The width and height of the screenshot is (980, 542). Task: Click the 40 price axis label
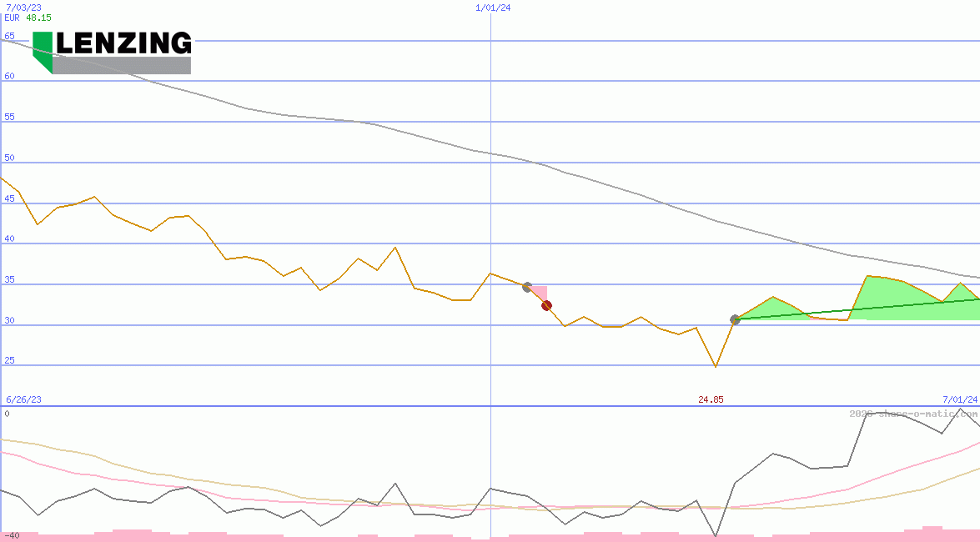point(9,238)
